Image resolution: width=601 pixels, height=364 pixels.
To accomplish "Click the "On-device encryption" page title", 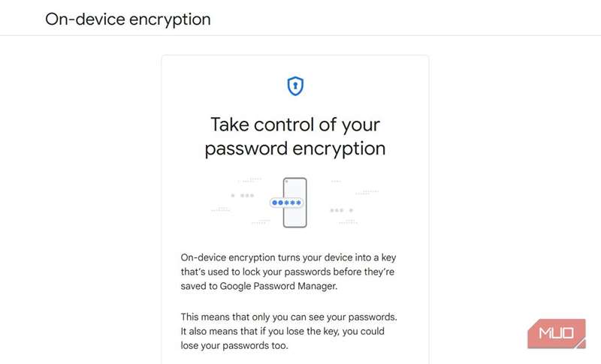I will [x=128, y=19].
